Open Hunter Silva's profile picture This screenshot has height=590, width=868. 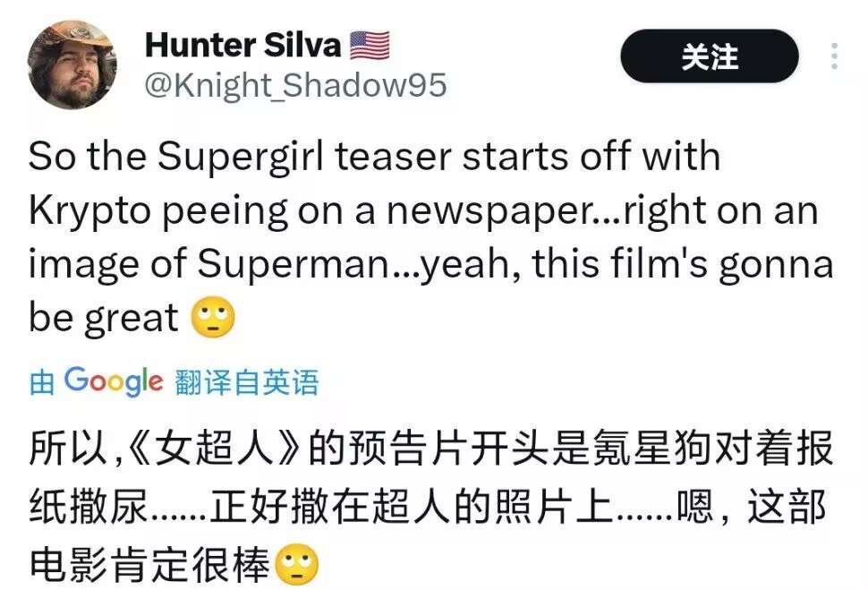click(x=72, y=64)
